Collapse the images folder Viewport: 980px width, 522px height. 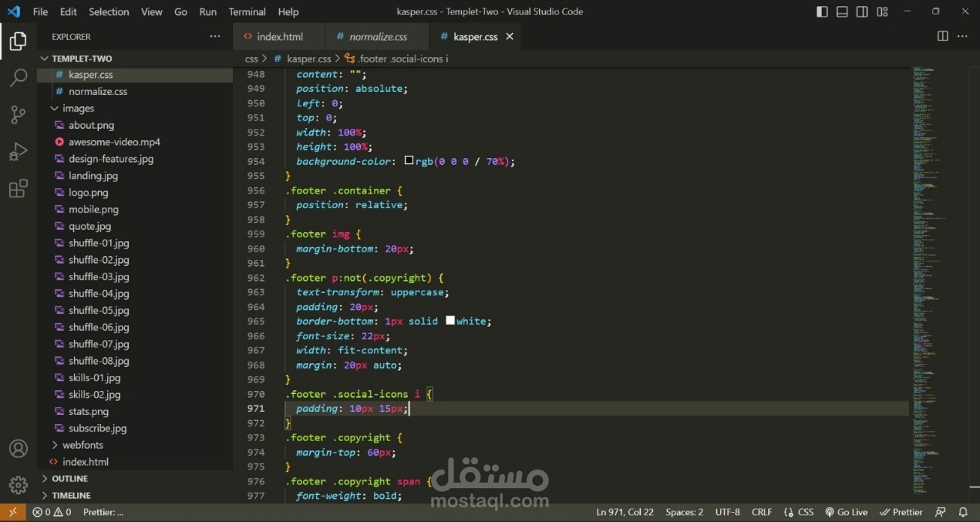pyautogui.click(x=135, y=109)
